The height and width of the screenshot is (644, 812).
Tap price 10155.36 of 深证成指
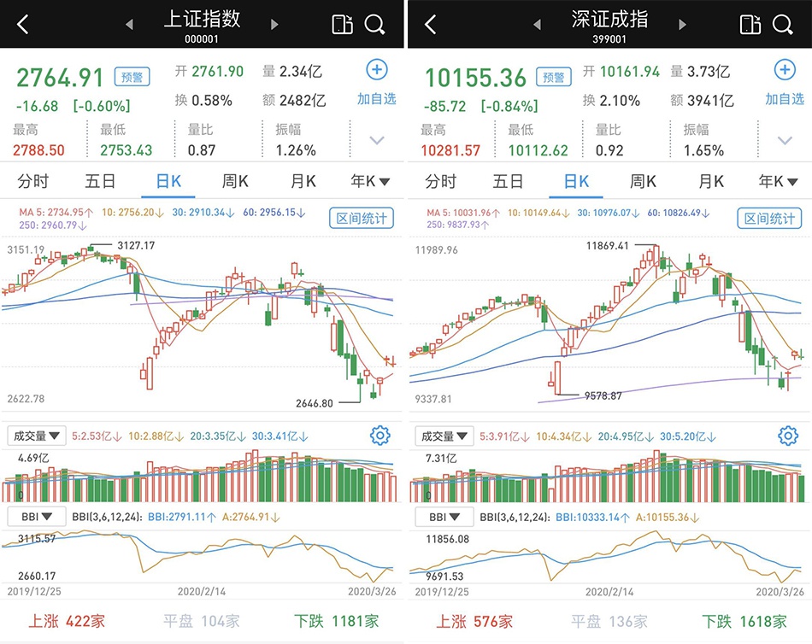pyautogui.click(x=475, y=78)
